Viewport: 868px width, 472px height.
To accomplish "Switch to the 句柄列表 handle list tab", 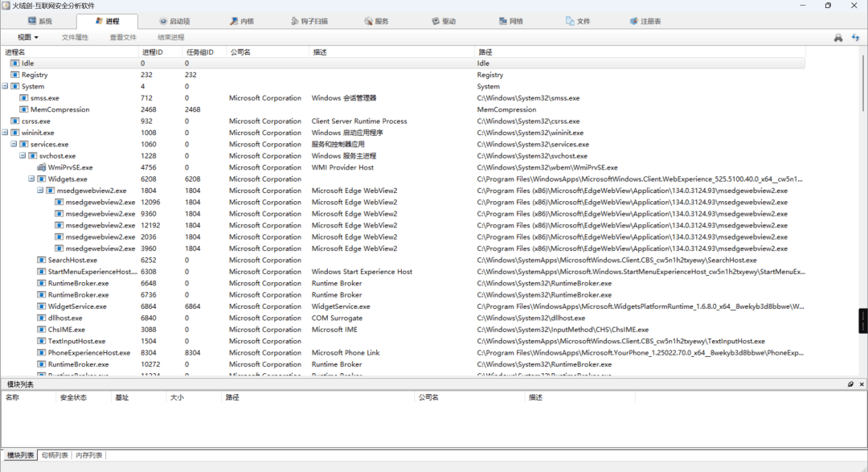I will 55,455.
